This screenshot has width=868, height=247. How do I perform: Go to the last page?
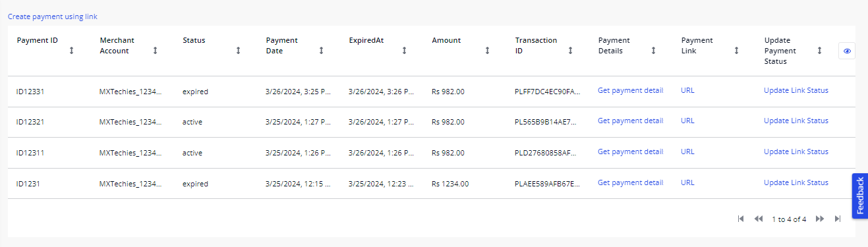[x=838, y=219]
